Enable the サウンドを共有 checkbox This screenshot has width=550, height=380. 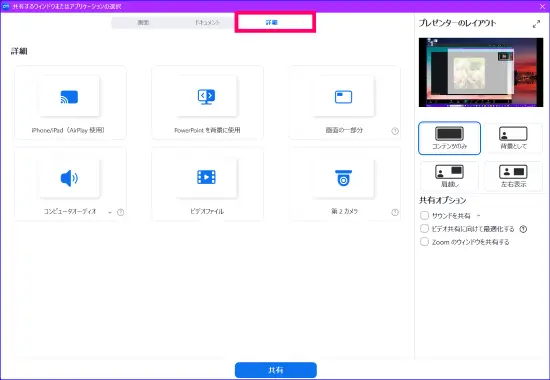424,215
